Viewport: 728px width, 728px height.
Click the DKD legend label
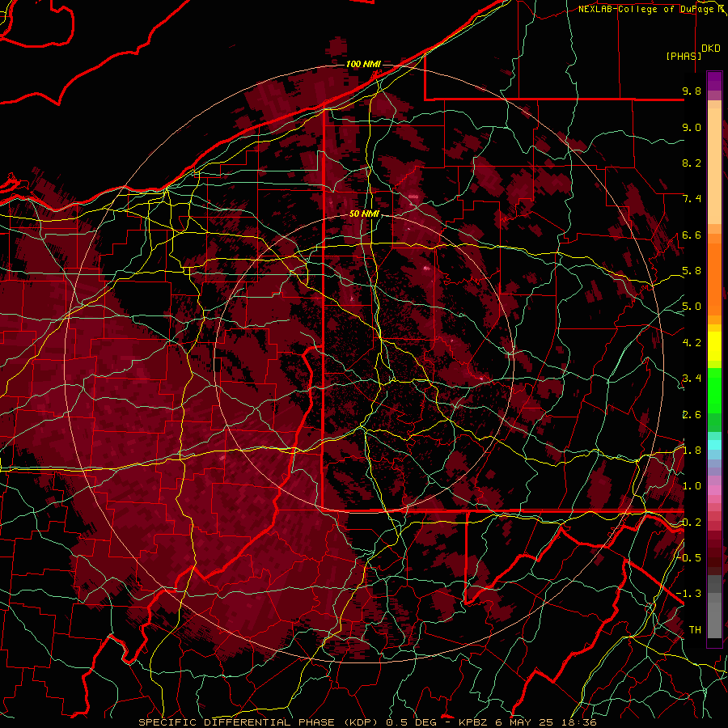coord(711,49)
